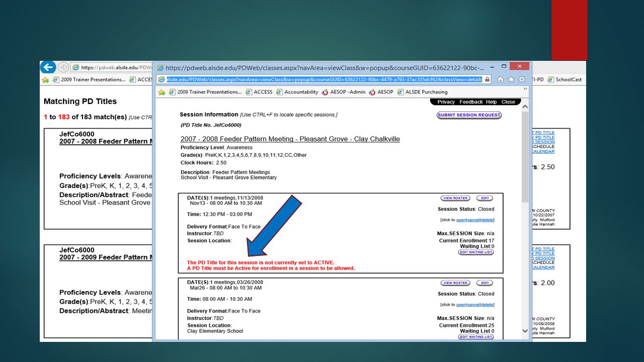Viewport: 644px width, 362px height.
Task: Maximize the popup browser window
Action: click(504, 66)
